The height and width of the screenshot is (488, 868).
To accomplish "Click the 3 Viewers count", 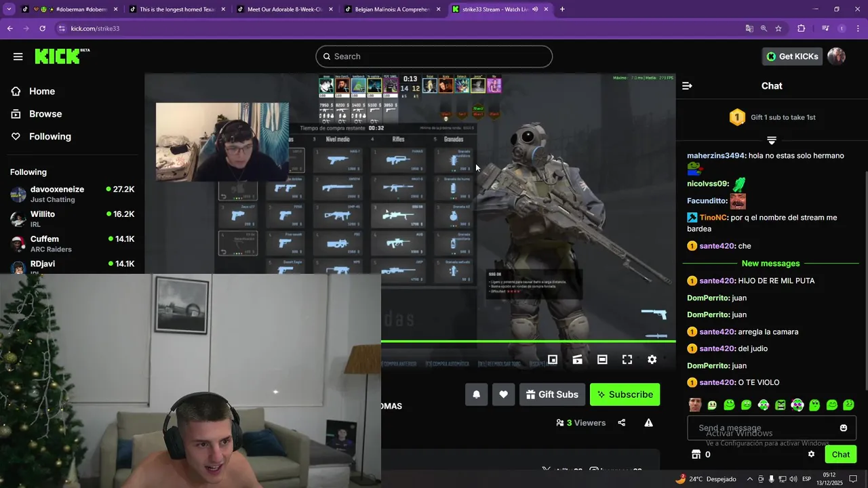I will (580, 423).
